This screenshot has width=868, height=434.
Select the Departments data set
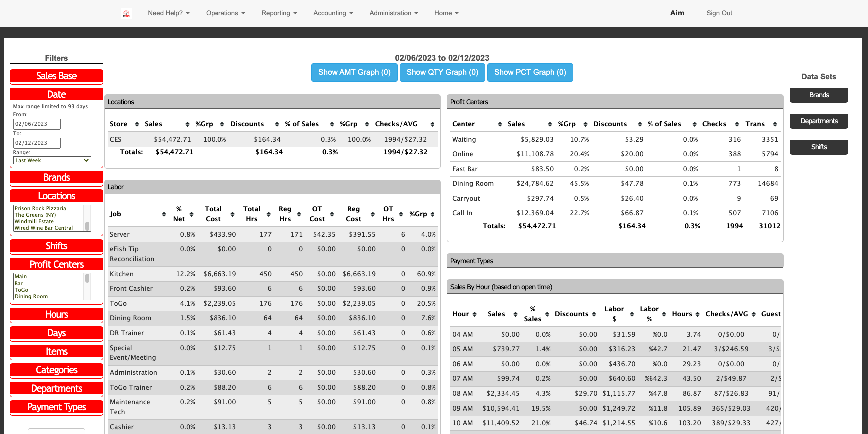(x=819, y=121)
